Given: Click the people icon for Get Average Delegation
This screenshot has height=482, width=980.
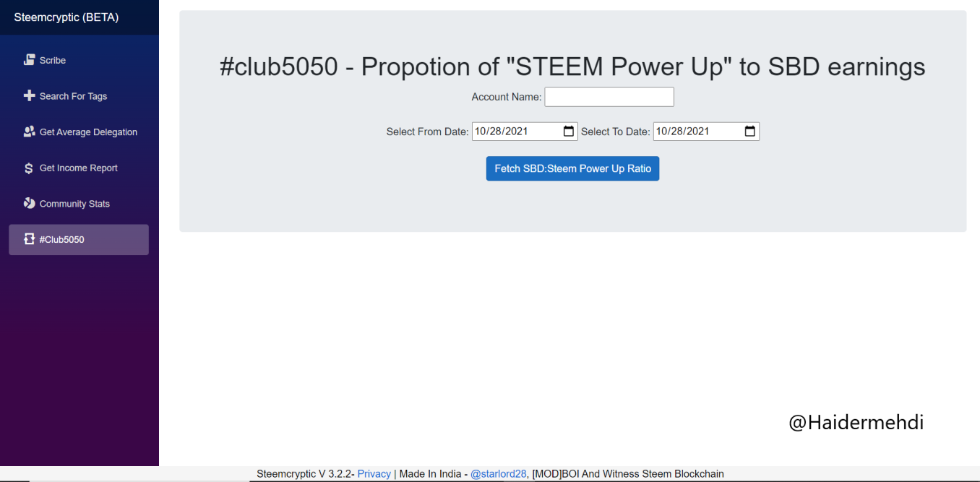Looking at the screenshot, I should (x=29, y=132).
